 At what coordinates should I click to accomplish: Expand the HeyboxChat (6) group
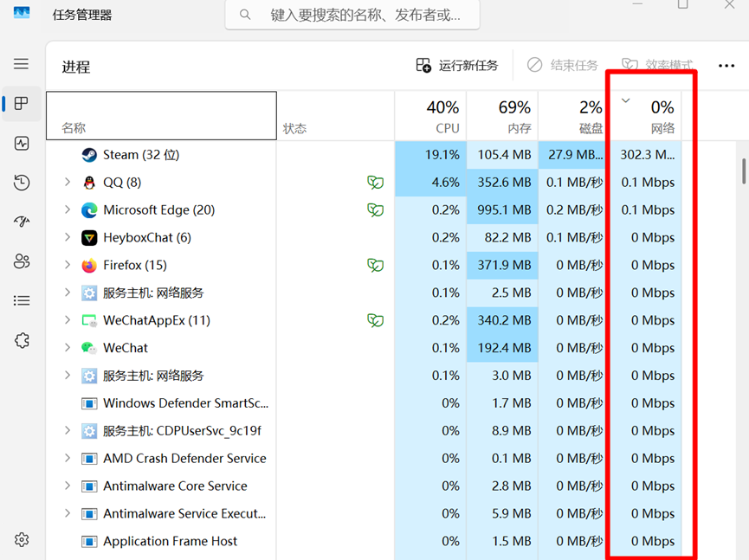[68, 237]
